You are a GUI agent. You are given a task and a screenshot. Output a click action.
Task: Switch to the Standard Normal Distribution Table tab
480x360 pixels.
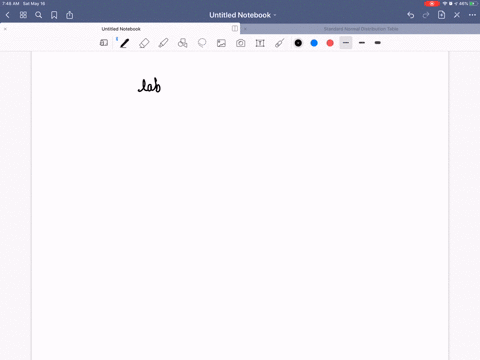coord(361,29)
